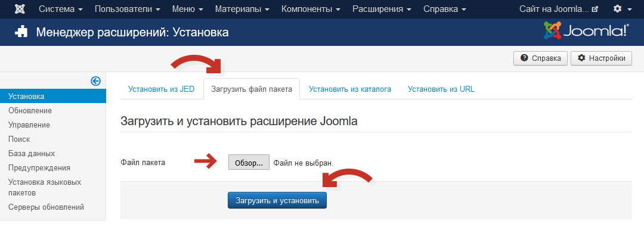Open Управление in the sidebar
Screen dimensions: 644x230
pos(29,125)
